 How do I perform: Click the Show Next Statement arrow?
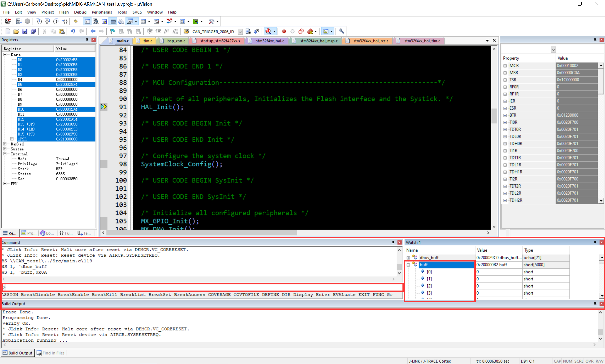coord(76,21)
